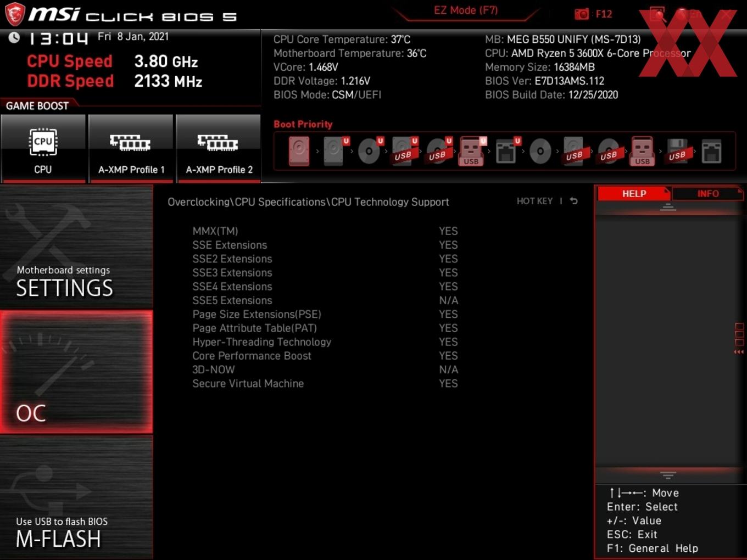Click the GAME BOOST header label

tap(37, 106)
